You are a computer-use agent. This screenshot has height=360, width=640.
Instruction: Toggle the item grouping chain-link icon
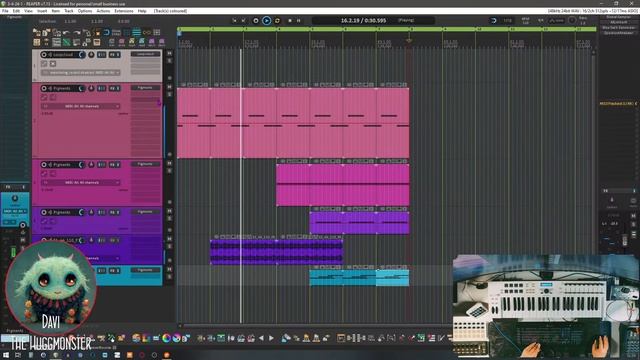click(147, 32)
